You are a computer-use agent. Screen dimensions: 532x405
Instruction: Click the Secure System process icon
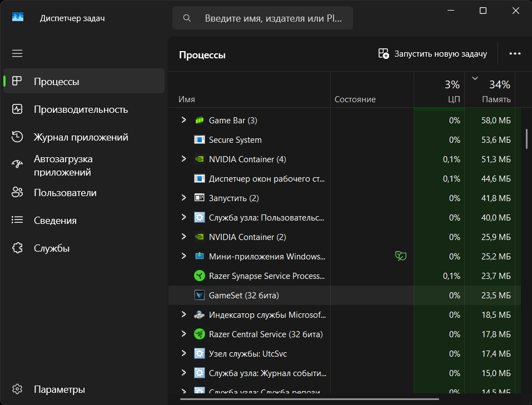(199, 139)
